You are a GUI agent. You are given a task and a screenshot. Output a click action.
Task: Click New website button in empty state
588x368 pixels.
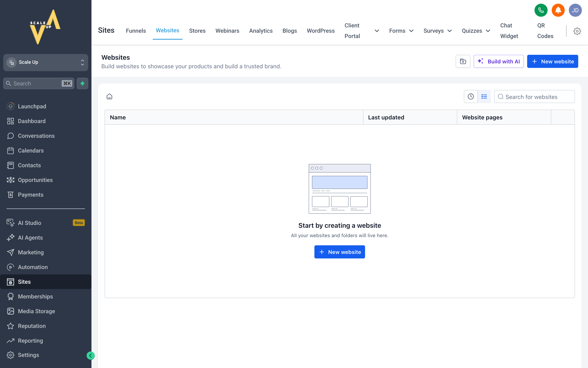[340, 252]
